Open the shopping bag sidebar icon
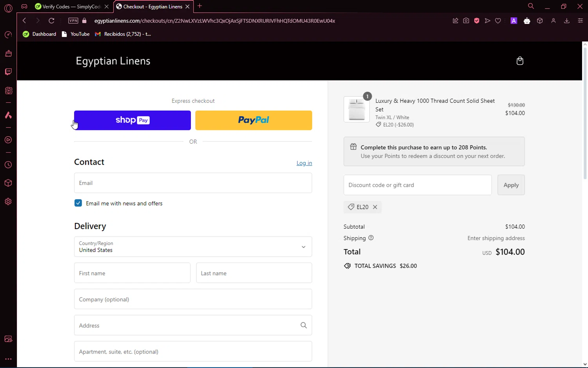This screenshot has width=588, height=368. pos(8,53)
